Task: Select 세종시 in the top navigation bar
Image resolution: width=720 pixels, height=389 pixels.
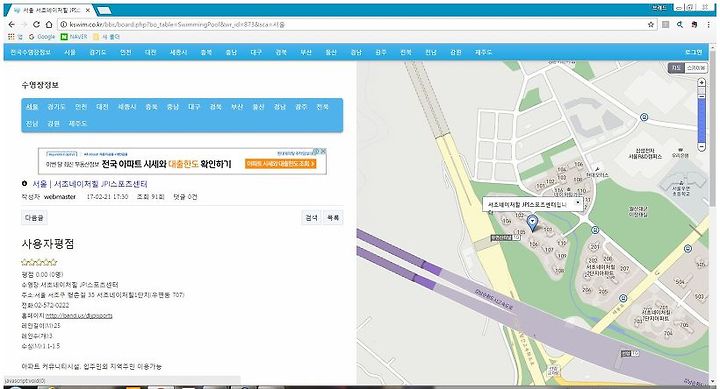Action: click(178, 52)
